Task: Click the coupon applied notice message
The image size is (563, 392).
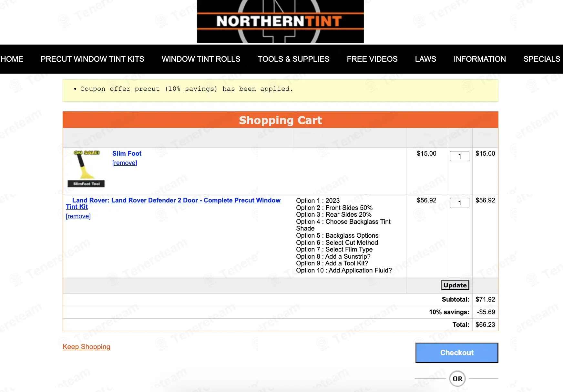Action: [187, 89]
